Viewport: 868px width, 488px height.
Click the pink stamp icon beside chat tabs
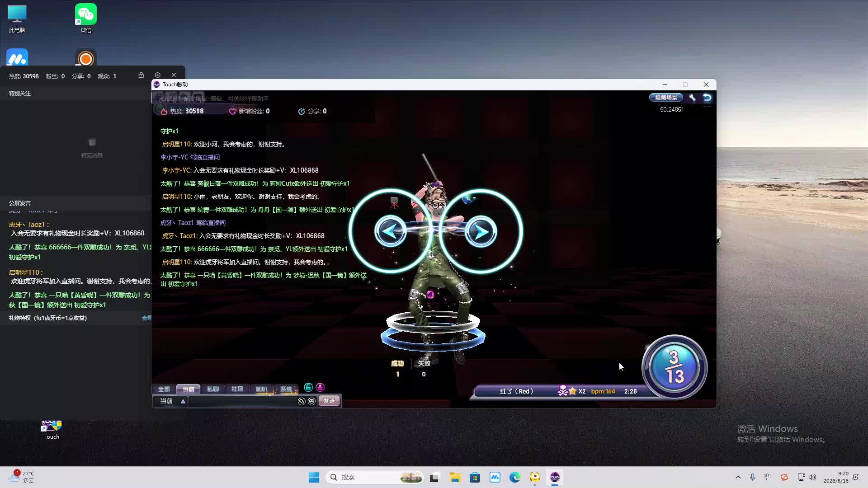point(320,387)
